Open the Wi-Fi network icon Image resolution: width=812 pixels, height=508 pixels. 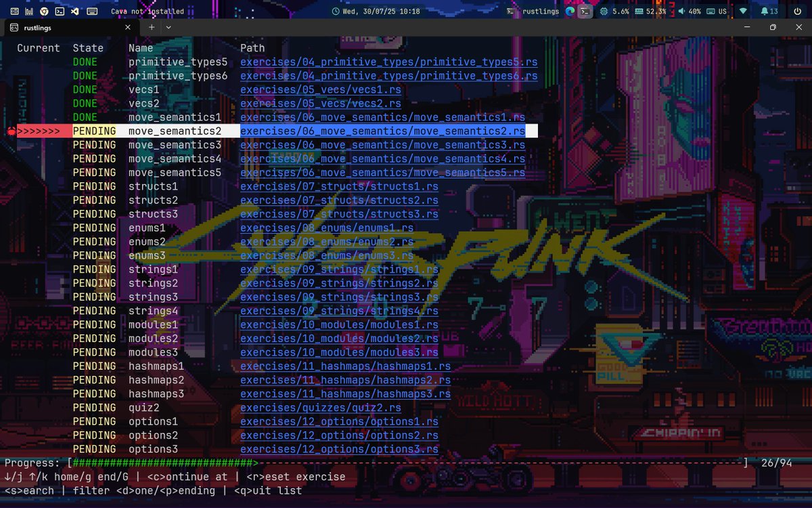(x=743, y=12)
